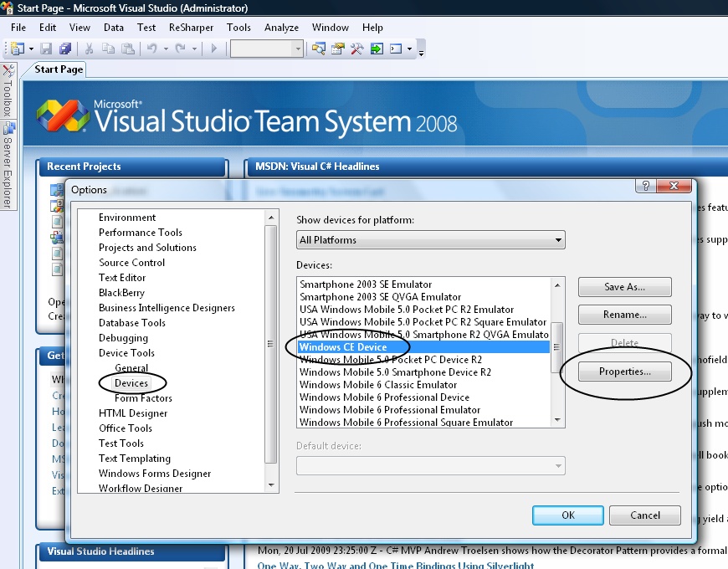This screenshot has height=569, width=728.
Task: Click the Rename... button
Action: pos(624,315)
